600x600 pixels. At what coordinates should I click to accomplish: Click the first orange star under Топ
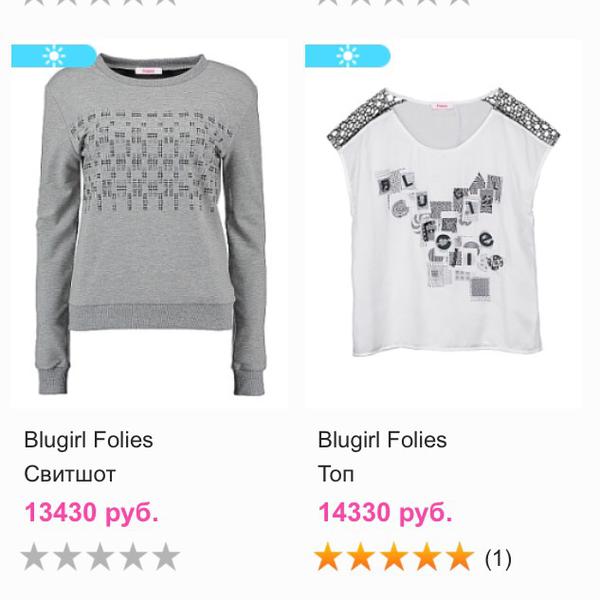tap(330, 556)
